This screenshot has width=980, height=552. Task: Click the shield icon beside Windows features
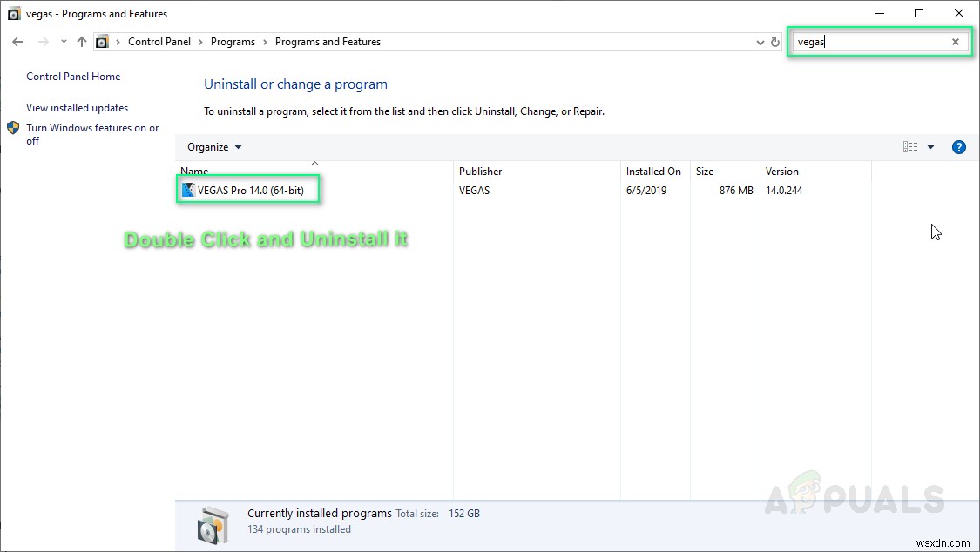(x=13, y=128)
